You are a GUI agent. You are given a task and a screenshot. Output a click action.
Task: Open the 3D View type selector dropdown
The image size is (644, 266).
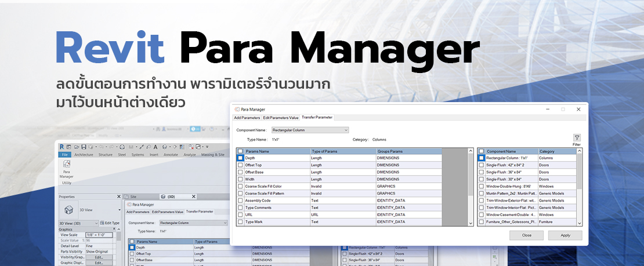[120, 210]
